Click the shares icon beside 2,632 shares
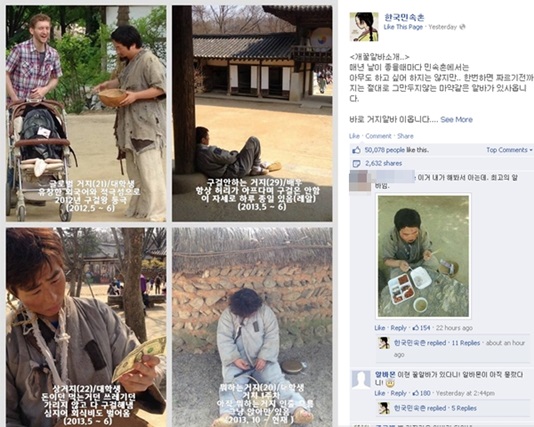This screenshot has width=534, height=427. 356,163
